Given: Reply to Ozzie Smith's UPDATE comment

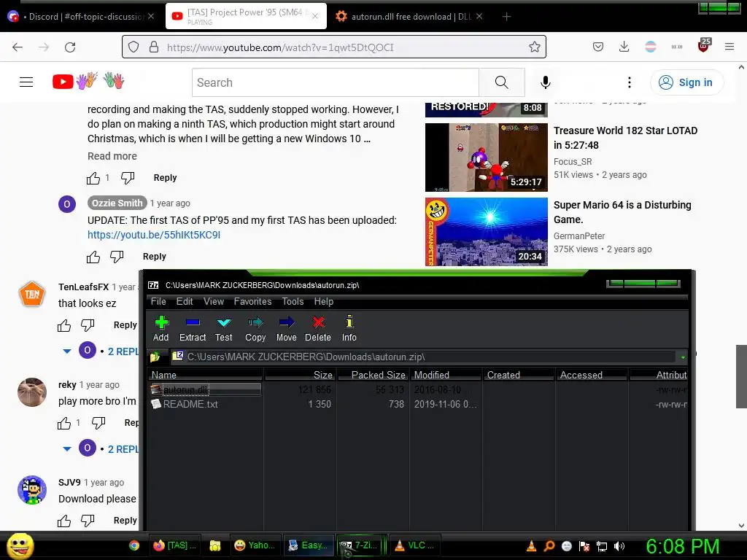Looking at the screenshot, I should click(x=155, y=257).
